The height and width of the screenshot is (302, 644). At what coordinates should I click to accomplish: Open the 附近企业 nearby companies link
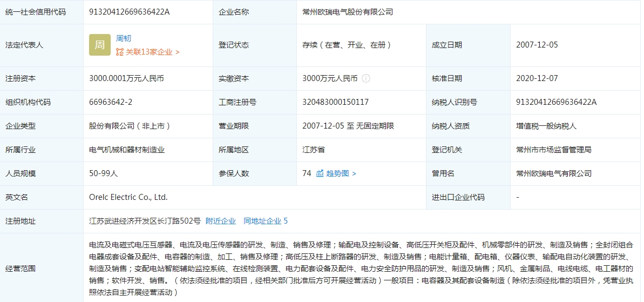(221, 221)
